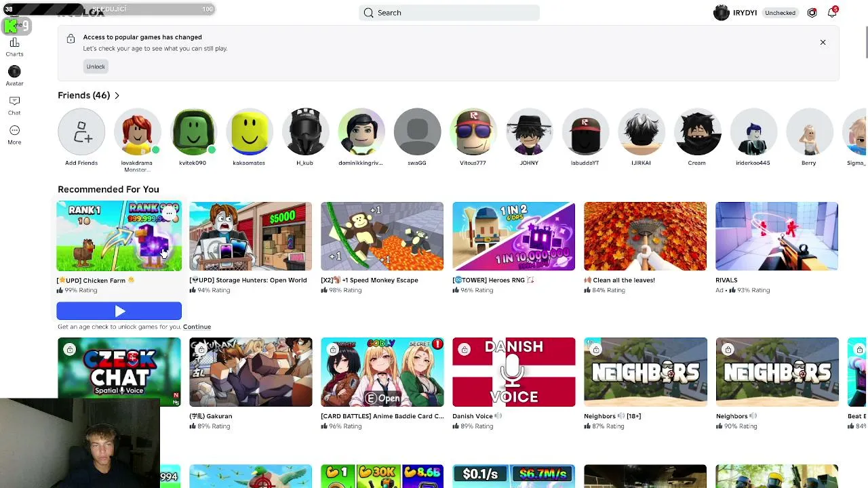Click the Continue link for age check
This screenshot has height=488, width=868.
click(x=197, y=327)
